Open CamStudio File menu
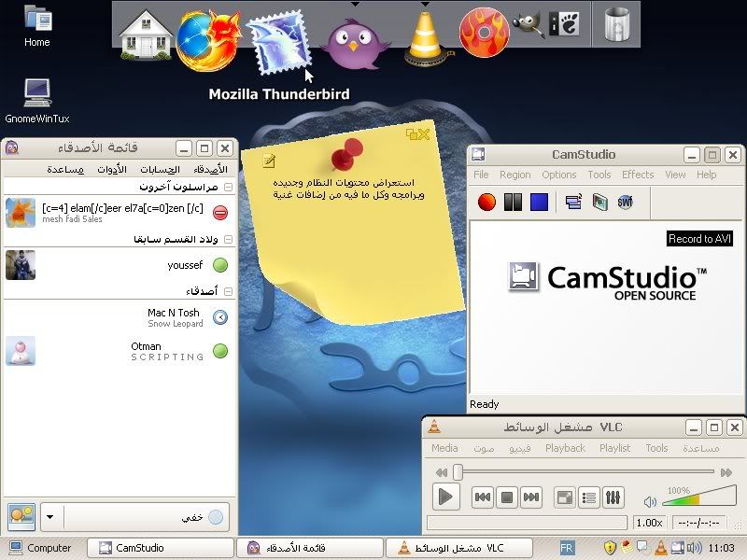Image resolution: width=747 pixels, height=560 pixels. [x=481, y=175]
